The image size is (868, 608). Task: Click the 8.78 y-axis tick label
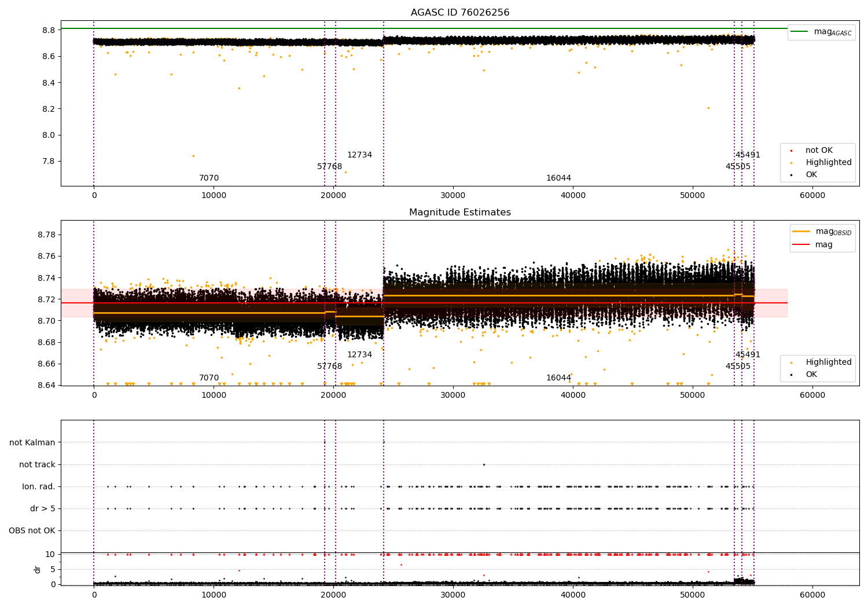[x=46, y=235]
